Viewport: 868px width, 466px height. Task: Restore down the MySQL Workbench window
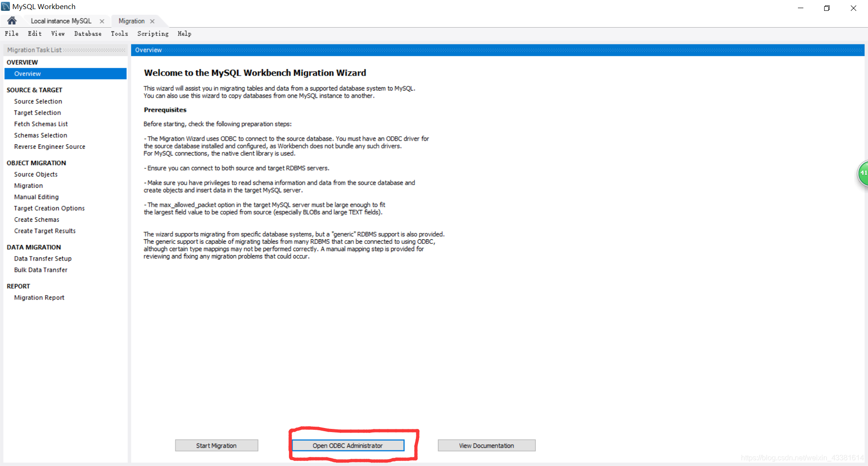tap(827, 8)
